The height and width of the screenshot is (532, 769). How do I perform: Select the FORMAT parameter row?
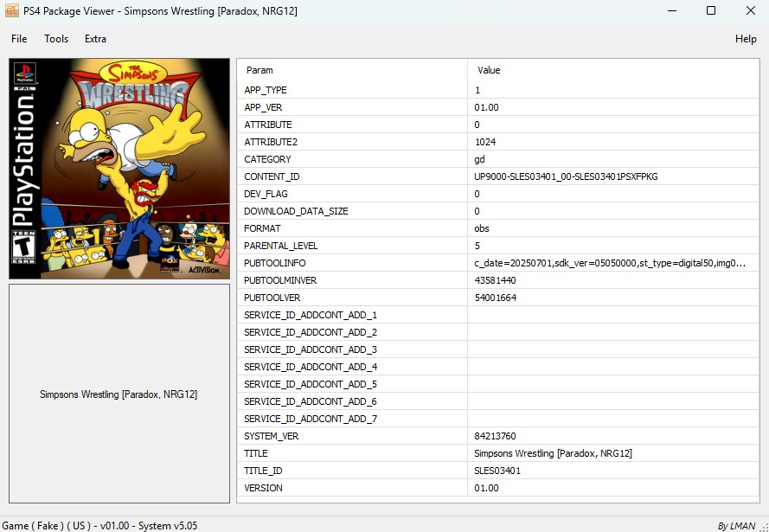497,228
